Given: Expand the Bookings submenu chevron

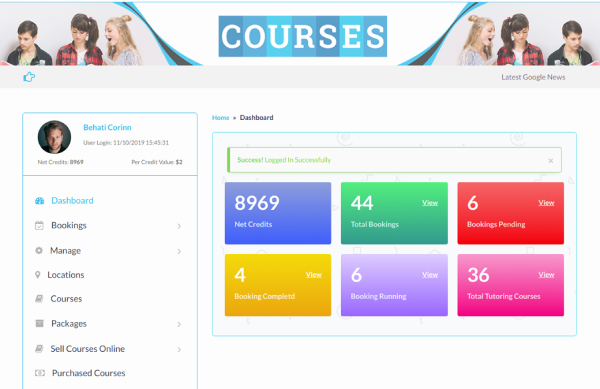Looking at the screenshot, I should point(179,226).
